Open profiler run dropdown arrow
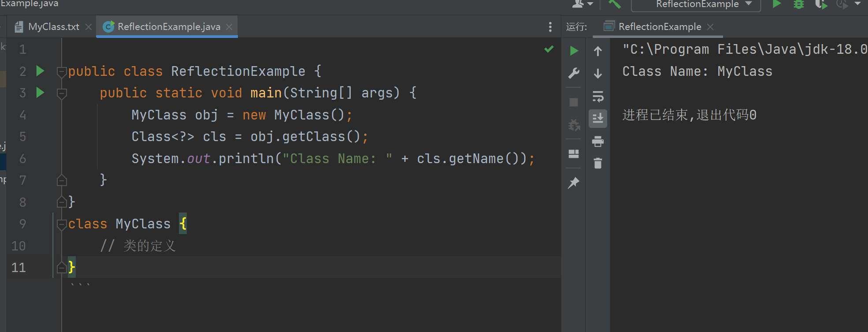Screen dimensions: 868x332 [857, 4]
